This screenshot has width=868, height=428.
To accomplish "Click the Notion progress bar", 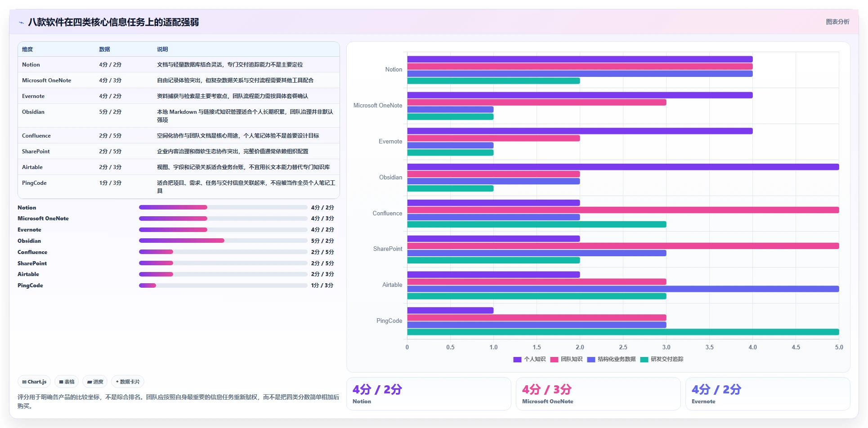I will (223, 207).
